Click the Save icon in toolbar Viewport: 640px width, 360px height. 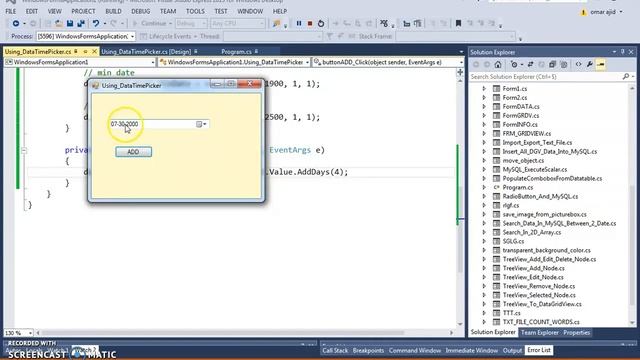[70, 24]
